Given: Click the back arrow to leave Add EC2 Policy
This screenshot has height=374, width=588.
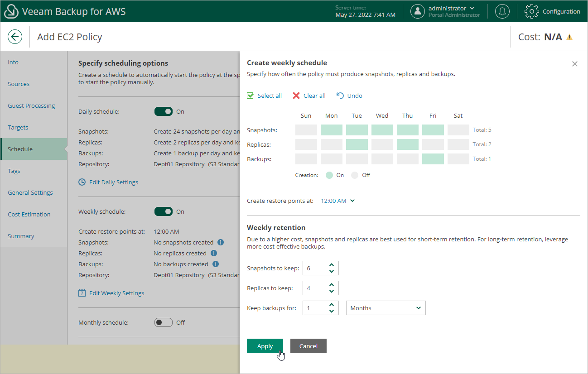Looking at the screenshot, I should (x=15, y=37).
